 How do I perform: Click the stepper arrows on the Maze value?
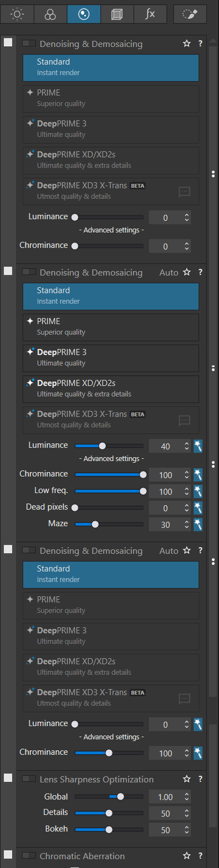(x=187, y=525)
